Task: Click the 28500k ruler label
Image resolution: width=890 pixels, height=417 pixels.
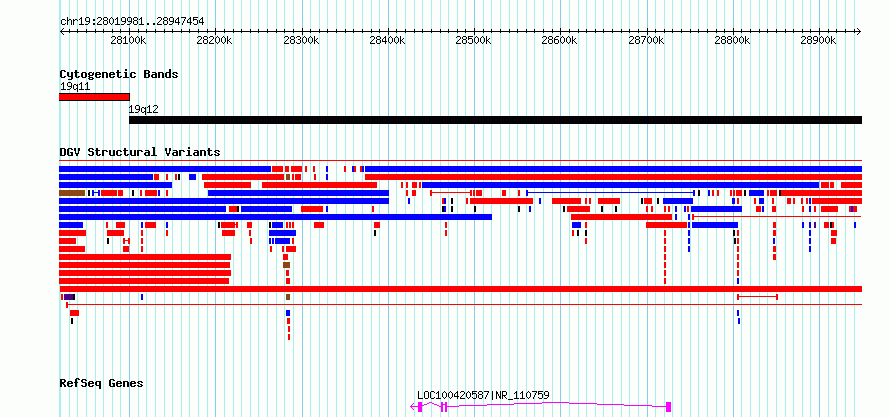Action: tap(475, 40)
